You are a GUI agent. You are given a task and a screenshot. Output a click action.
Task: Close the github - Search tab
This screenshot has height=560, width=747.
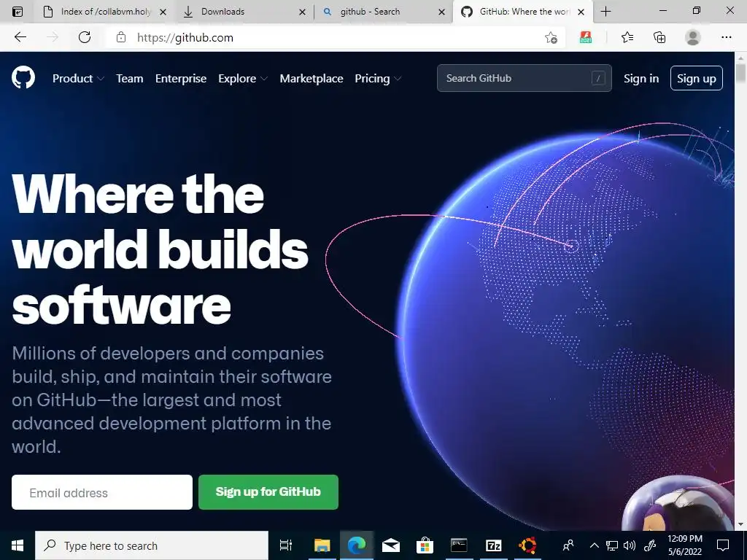(441, 12)
